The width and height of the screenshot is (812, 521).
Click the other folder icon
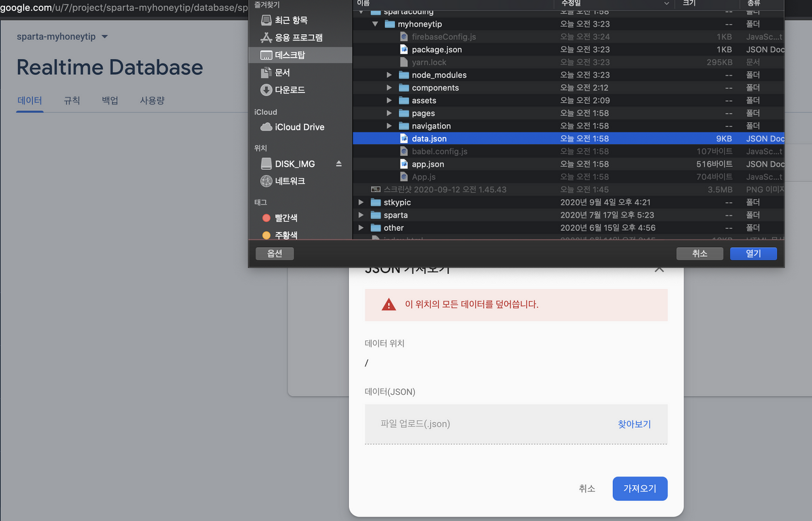coord(376,228)
